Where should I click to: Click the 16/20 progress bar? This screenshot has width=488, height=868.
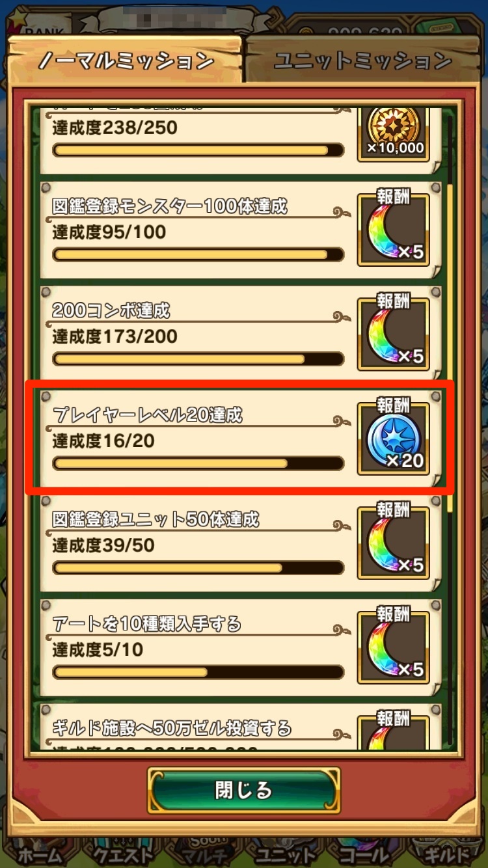click(x=198, y=463)
